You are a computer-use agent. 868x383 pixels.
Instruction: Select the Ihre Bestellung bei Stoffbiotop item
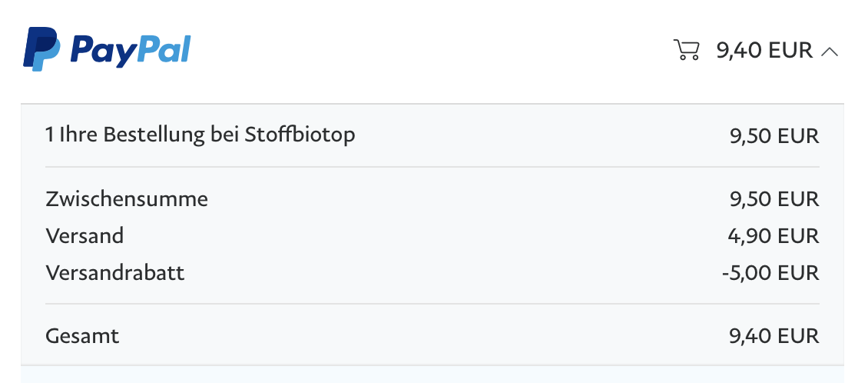point(200,135)
